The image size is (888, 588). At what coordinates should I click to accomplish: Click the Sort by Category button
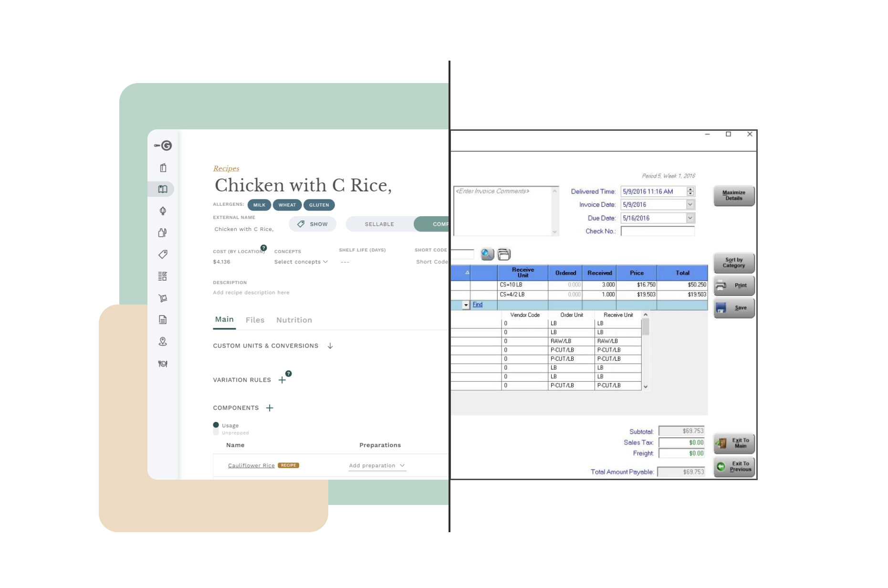click(733, 262)
